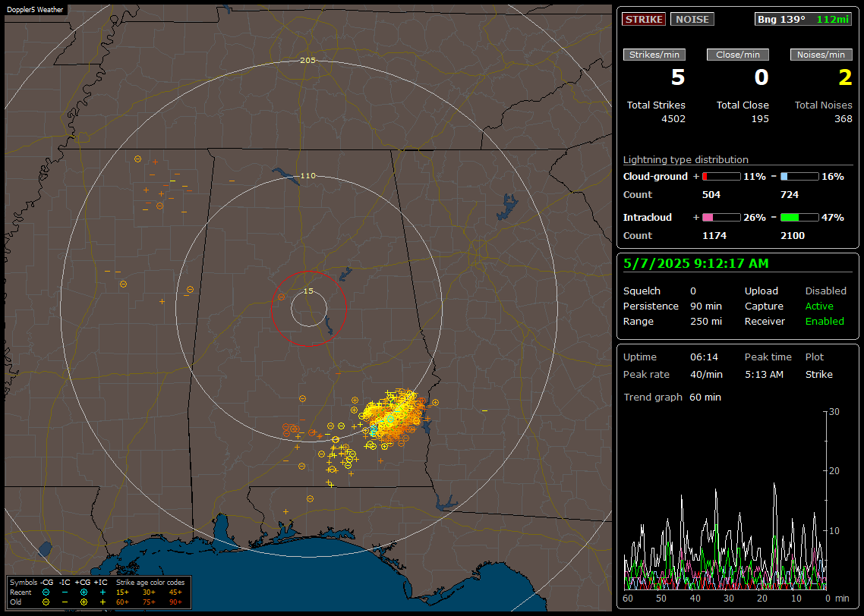This screenshot has height=616, width=864.
Task: Click the close per minute value 0
Action: pos(762,77)
